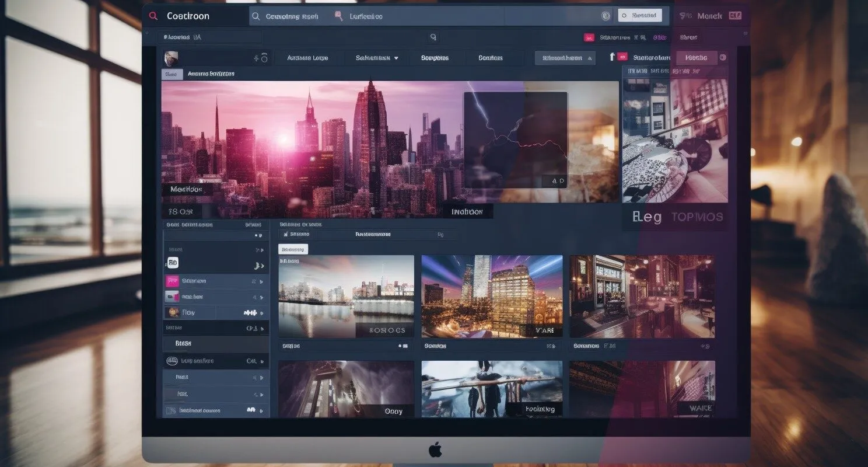868x467 pixels.
Task: Click the small magnifier icon in the second row
Action: tap(433, 37)
